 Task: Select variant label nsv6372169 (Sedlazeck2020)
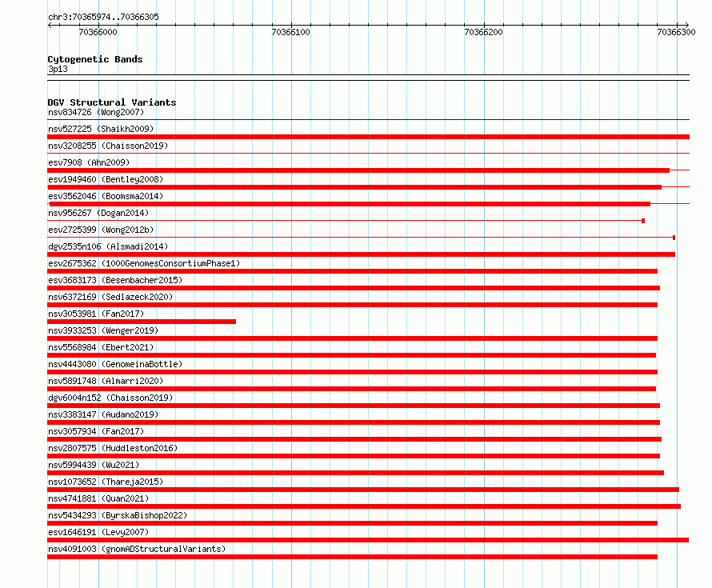(x=110, y=297)
